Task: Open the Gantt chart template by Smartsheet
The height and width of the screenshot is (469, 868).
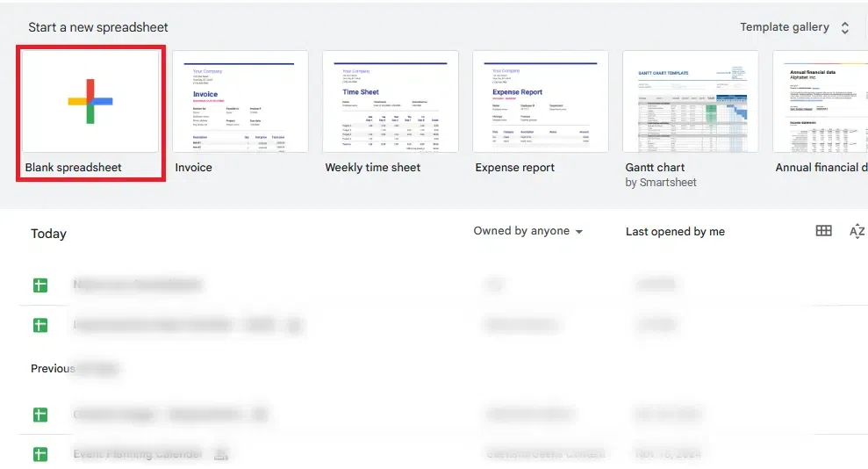Action: 691,101
